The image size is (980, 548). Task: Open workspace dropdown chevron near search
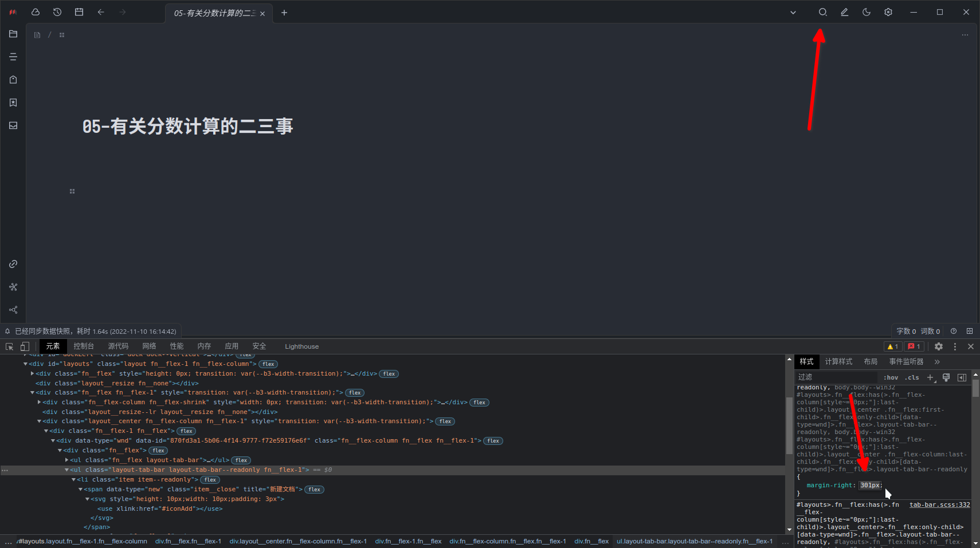(793, 12)
